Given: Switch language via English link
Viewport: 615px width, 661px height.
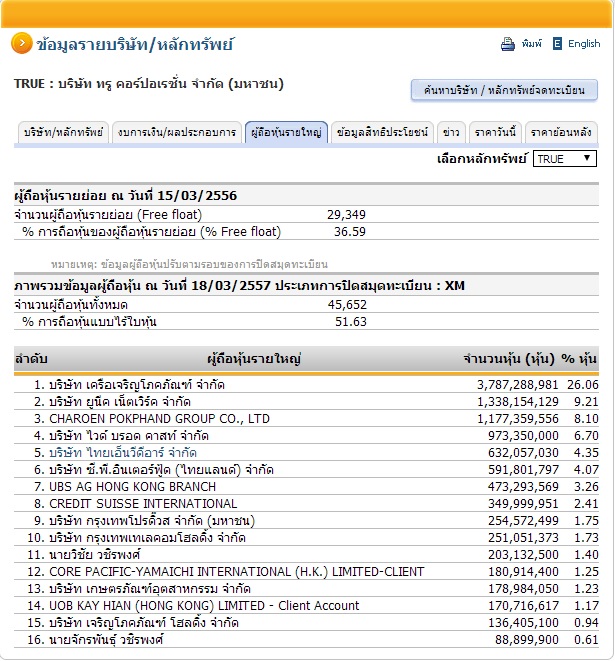Looking at the screenshot, I should tap(584, 43).
